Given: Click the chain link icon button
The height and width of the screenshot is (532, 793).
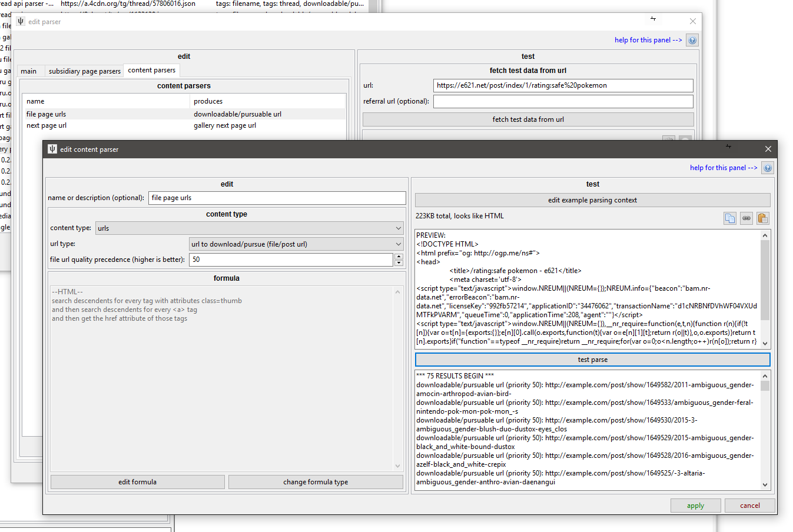Looking at the screenshot, I should [746, 218].
